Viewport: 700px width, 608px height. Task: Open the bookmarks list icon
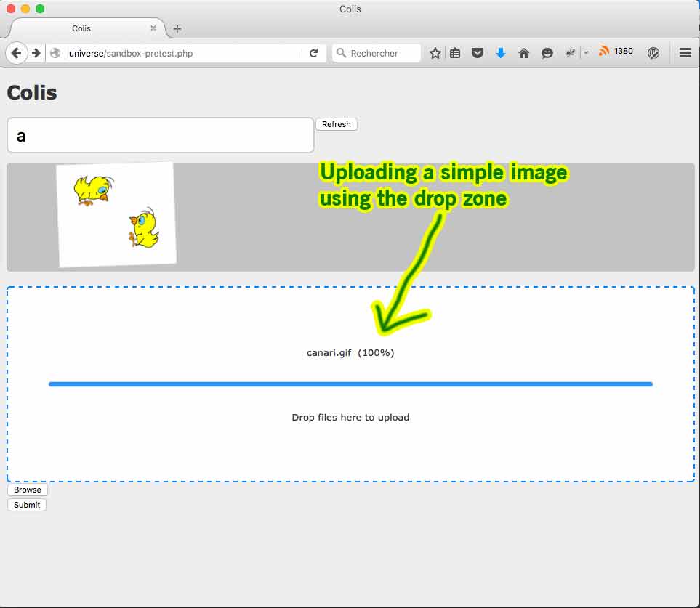(x=455, y=53)
